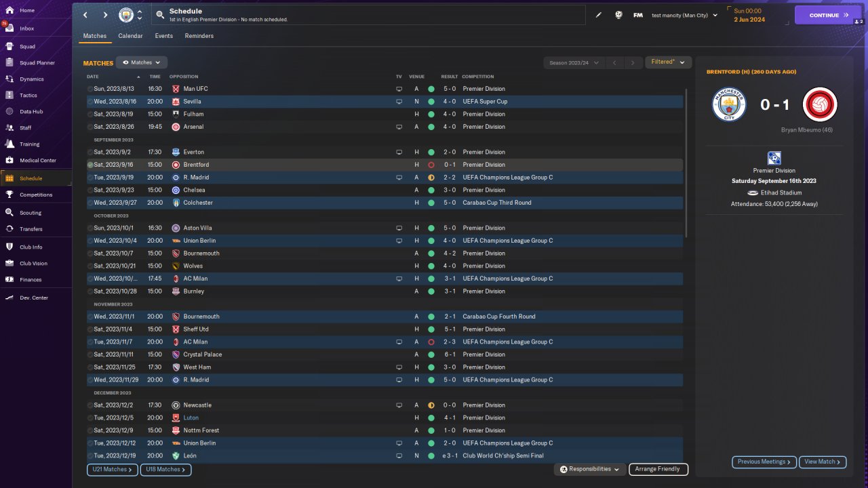Toggle the selection circle for the Arsenal match
The width and height of the screenshot is (868, 488).
click(90, 127)
